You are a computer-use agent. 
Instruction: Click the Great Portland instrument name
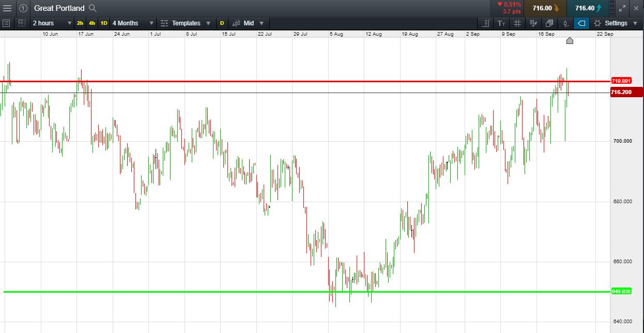[x=59, y=8]
